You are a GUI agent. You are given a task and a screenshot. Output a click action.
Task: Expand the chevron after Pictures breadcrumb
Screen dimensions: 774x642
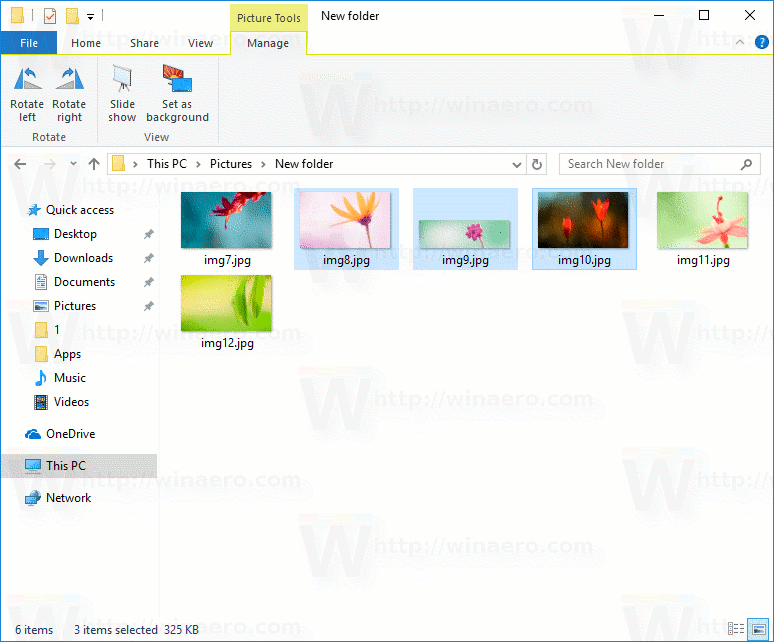pyautogui.click(x=263, y=164)
